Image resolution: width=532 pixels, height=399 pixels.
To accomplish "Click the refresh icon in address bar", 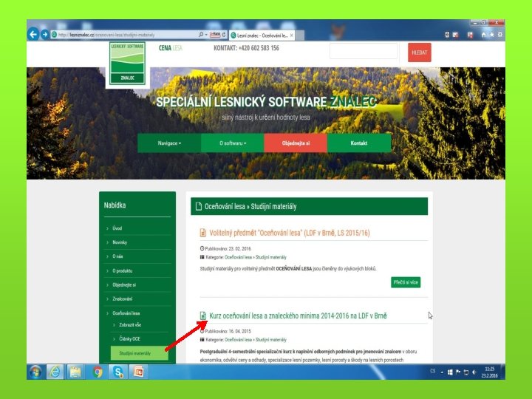I will click(x=224, y=34).
